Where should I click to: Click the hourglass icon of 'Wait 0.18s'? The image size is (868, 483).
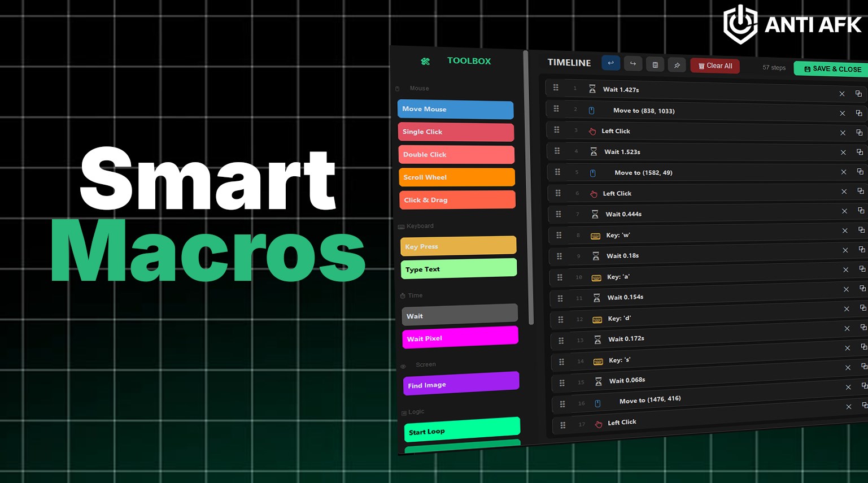point(595,256)
